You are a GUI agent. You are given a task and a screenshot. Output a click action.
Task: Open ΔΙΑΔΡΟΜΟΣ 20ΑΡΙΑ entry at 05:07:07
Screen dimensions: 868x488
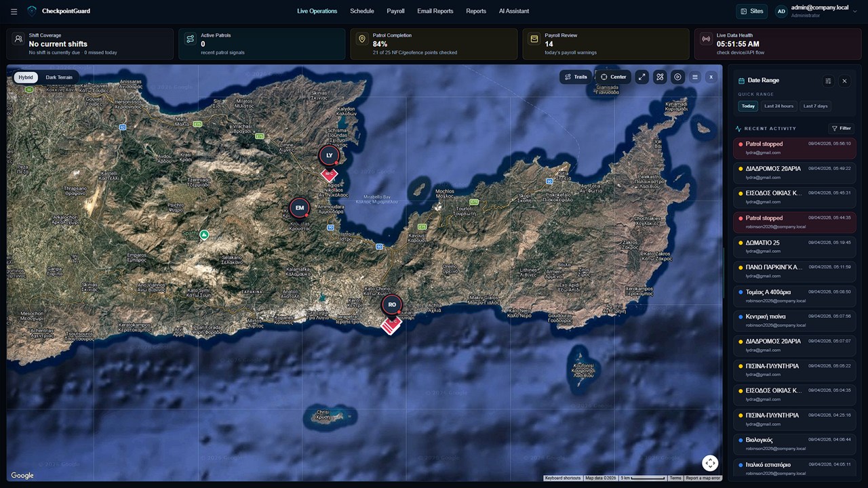[795, 345]
